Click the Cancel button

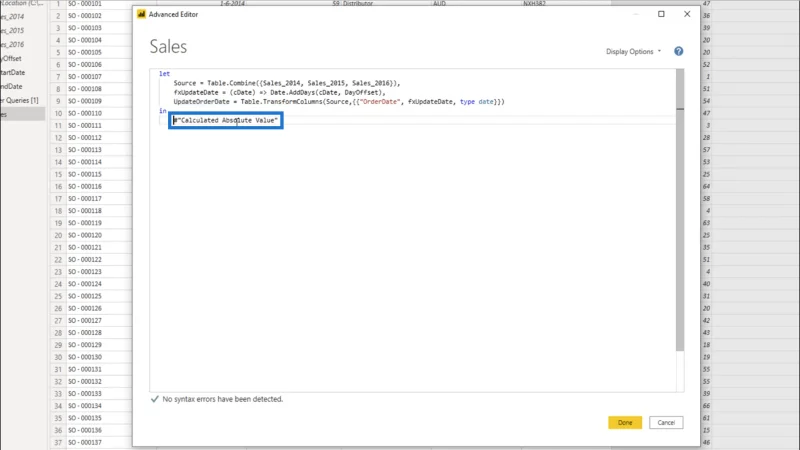point(666,422)
